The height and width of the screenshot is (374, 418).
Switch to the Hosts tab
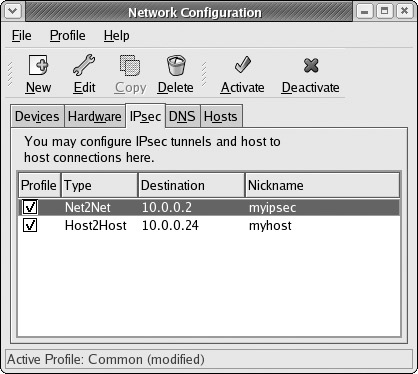pyautogui.click(x=221, y=117)
